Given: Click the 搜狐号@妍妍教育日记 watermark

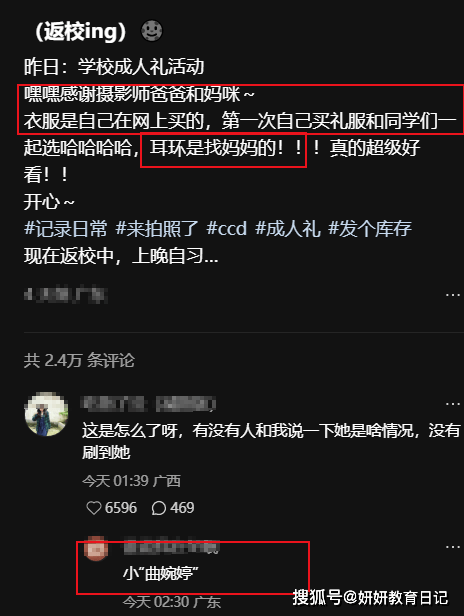Looking at the screenshot, I should coord(370,598).
